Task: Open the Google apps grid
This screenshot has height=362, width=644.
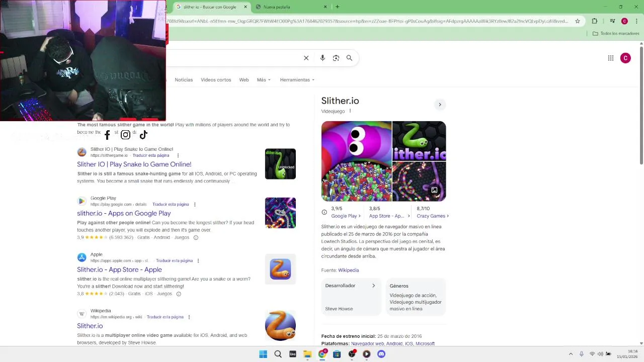Action: tap(611, 58)
